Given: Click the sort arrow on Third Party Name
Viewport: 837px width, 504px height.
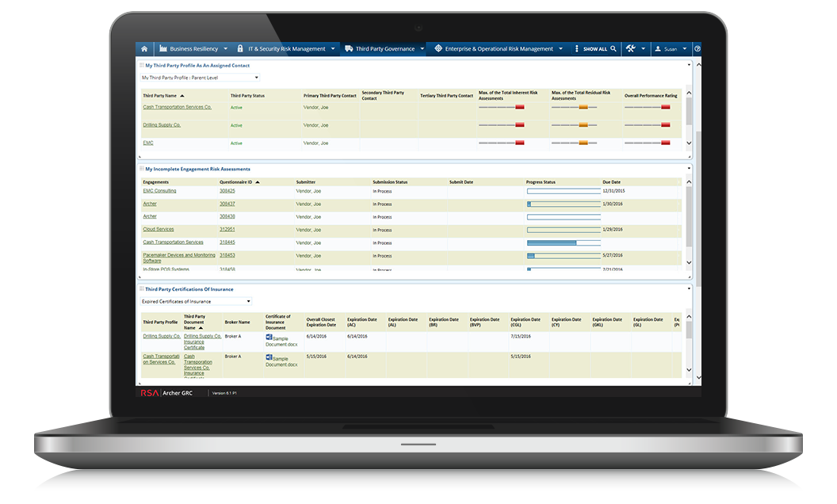Looking at the screenshot, I should tap(182, 96).
